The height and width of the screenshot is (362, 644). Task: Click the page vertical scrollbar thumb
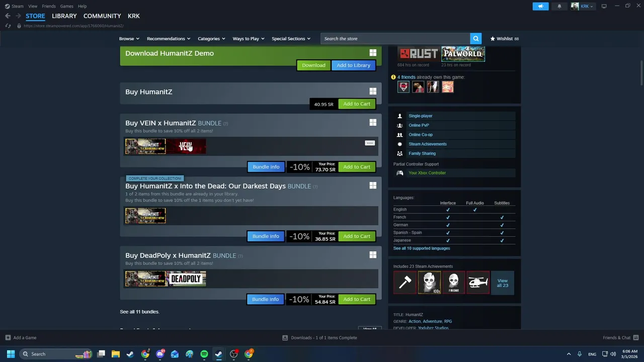tap(641, 73)
